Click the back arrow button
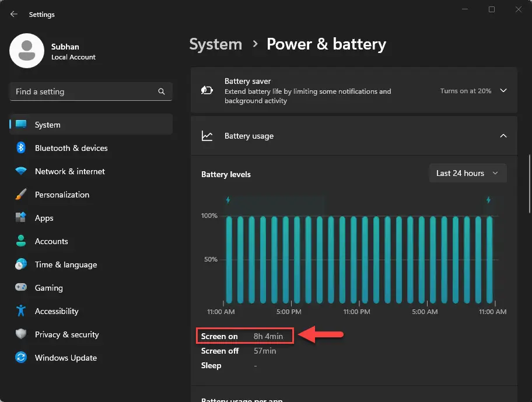 (13, 14)
